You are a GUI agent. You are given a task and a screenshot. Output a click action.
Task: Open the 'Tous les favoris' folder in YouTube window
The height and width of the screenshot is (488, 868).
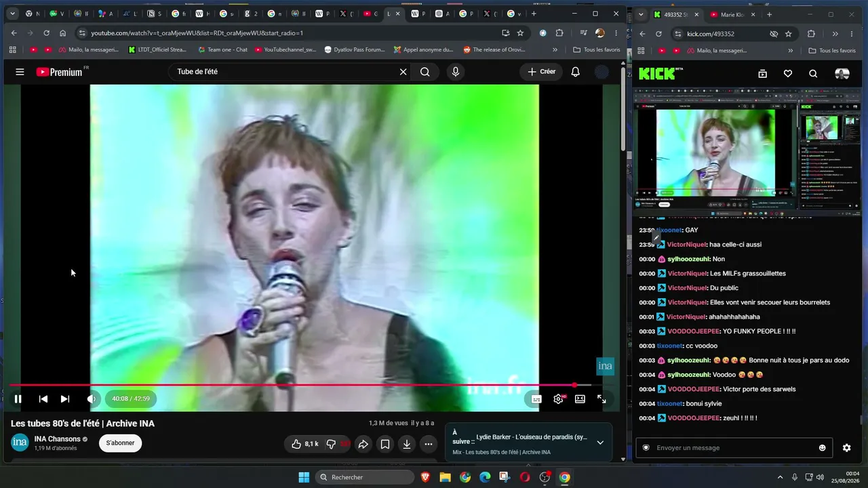point(597,49)
